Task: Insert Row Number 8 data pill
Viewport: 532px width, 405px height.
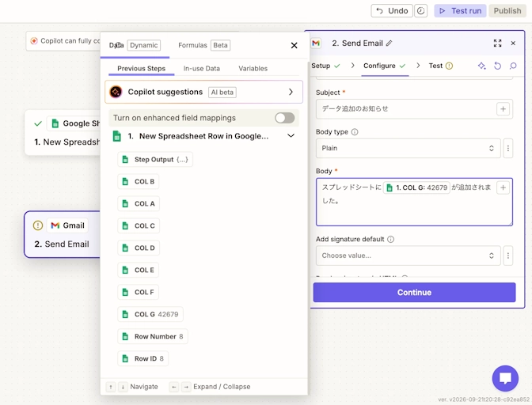Action: click(x=153, y=336)
